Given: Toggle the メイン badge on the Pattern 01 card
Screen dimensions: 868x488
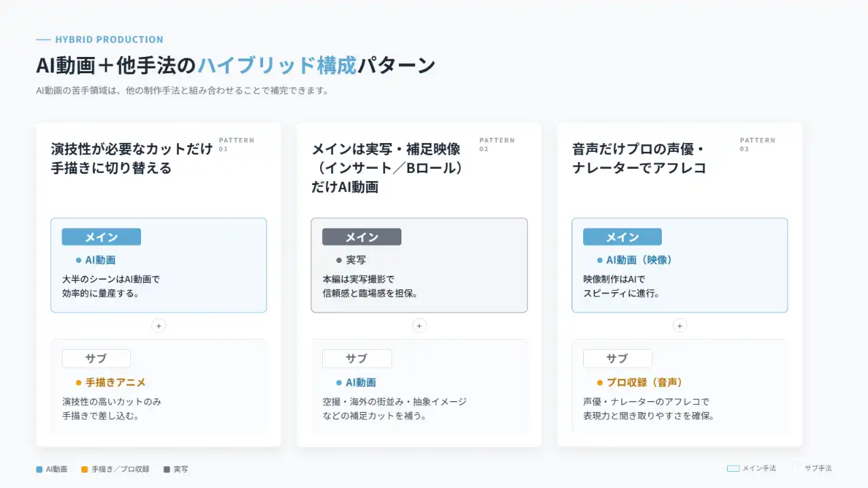Looking at the screenshot, I should [100, 237].
